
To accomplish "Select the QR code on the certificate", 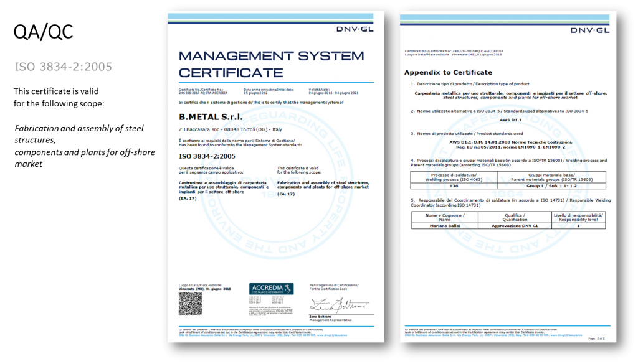I will pos(190,304).
